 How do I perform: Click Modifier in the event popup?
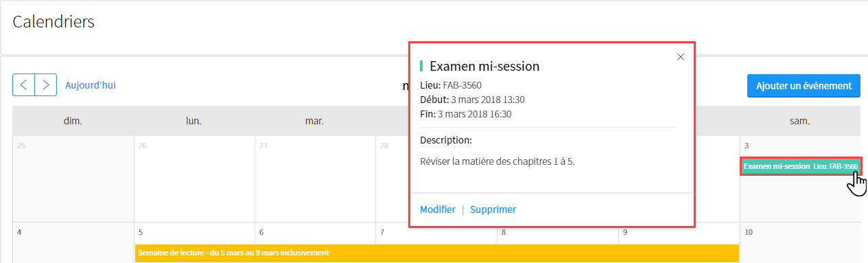click(x=438, y=209)
